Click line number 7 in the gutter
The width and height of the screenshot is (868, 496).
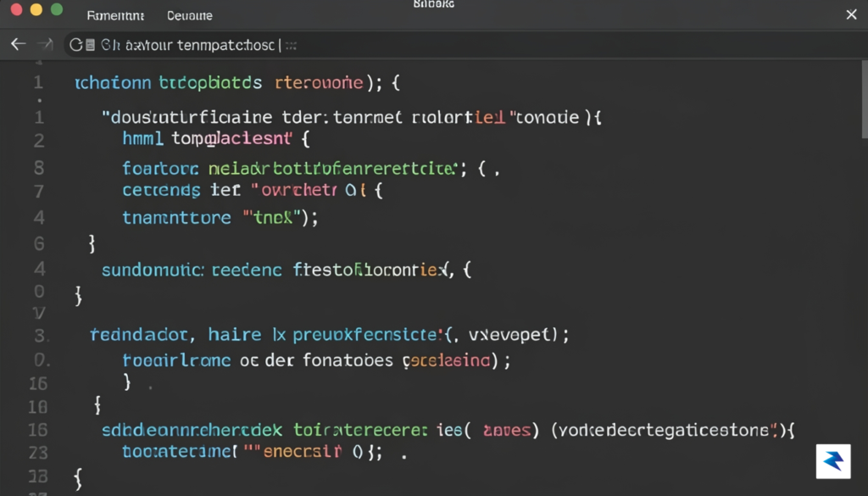tap(39, 192)
